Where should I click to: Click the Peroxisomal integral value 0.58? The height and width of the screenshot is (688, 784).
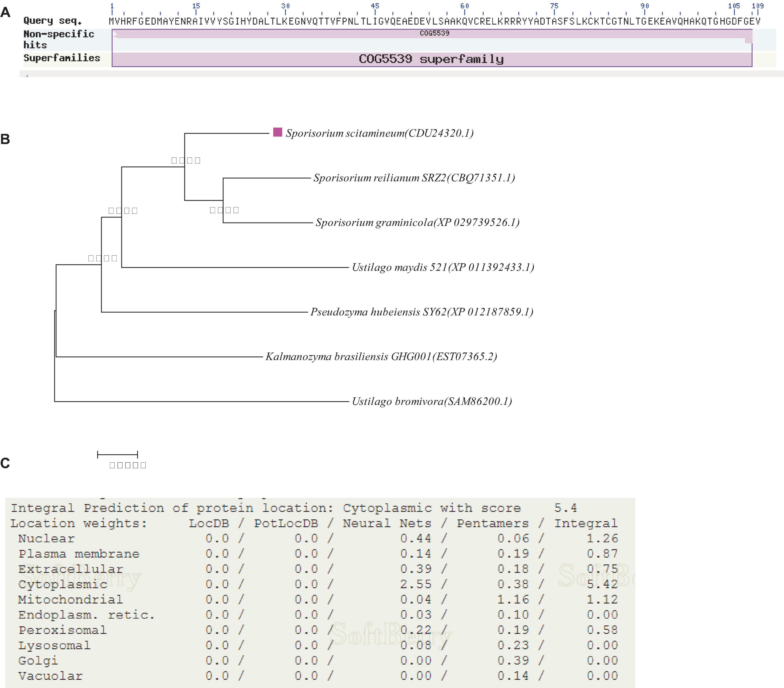(602, 631)
